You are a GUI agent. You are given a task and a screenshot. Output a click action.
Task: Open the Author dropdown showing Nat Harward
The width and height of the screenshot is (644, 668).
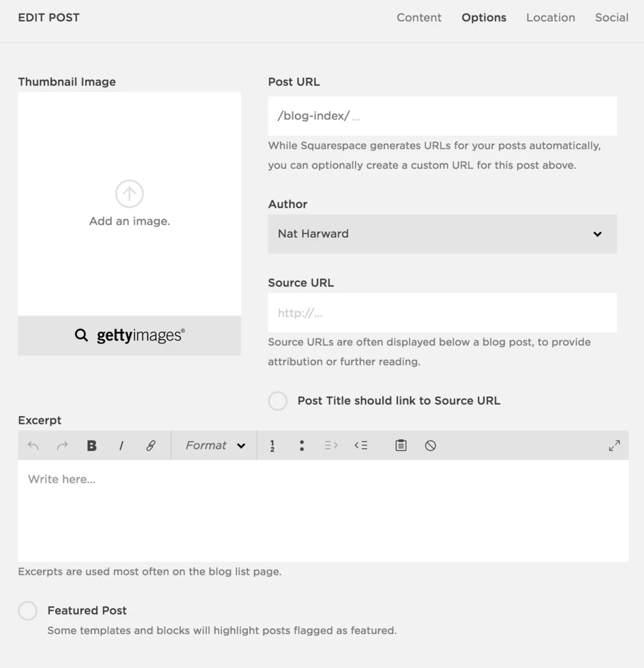pos(442,234)
